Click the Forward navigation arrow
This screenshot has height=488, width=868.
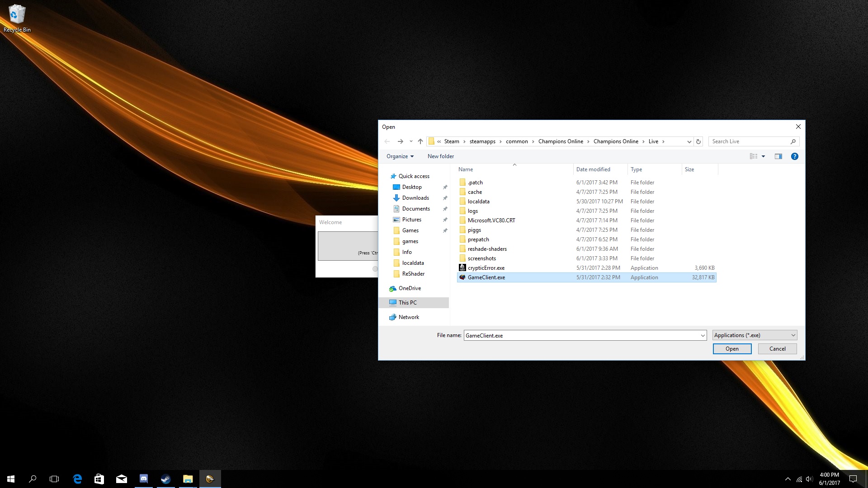click(x=400, y=141)
